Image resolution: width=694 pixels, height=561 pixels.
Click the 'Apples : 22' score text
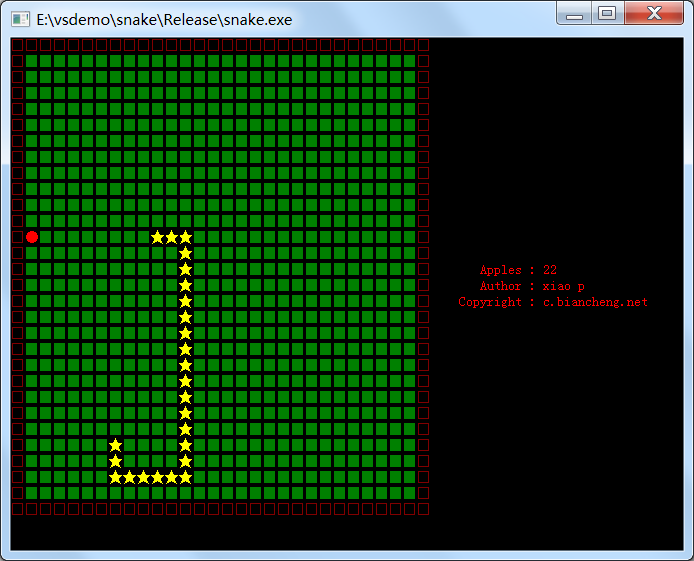[518, 270]
